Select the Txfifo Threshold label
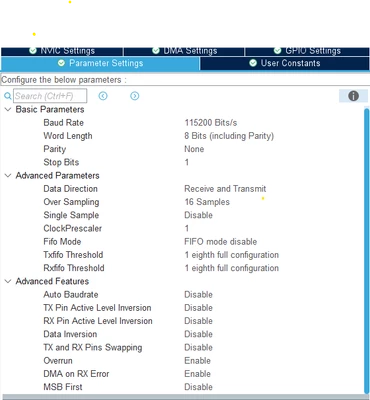The height and width of the screenshot is (400, 370). click(x=73, y=255)
